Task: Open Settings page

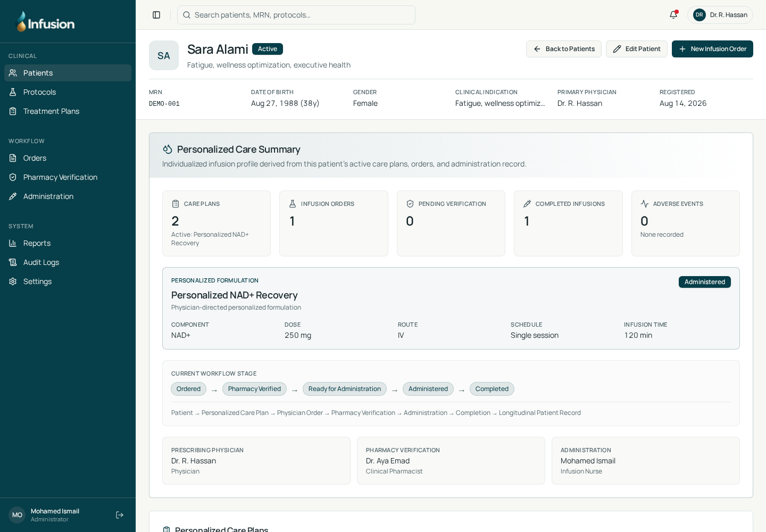Action: pyautogui.click(x=68, y=281)
